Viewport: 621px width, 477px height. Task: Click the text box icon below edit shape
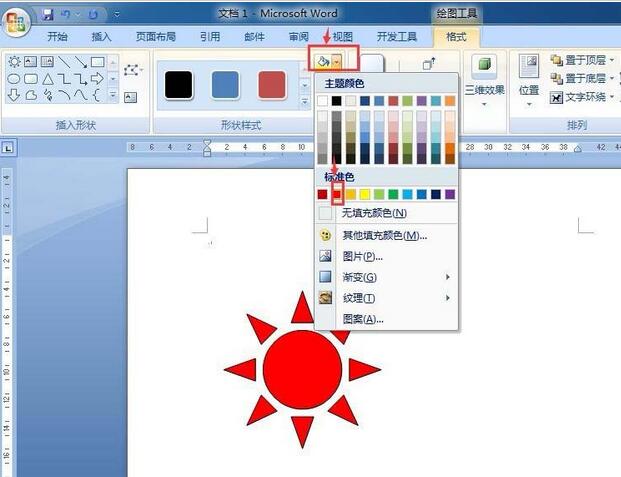(x=130, y=97)
